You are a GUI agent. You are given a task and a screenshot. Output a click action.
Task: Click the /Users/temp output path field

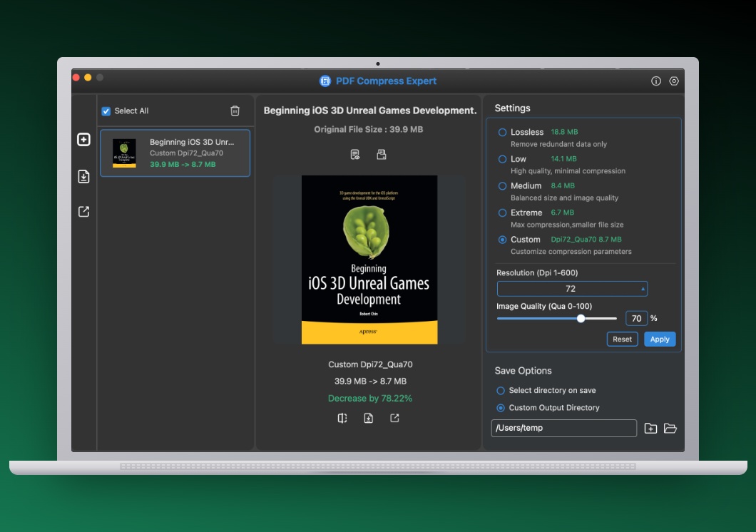point(563,428)
